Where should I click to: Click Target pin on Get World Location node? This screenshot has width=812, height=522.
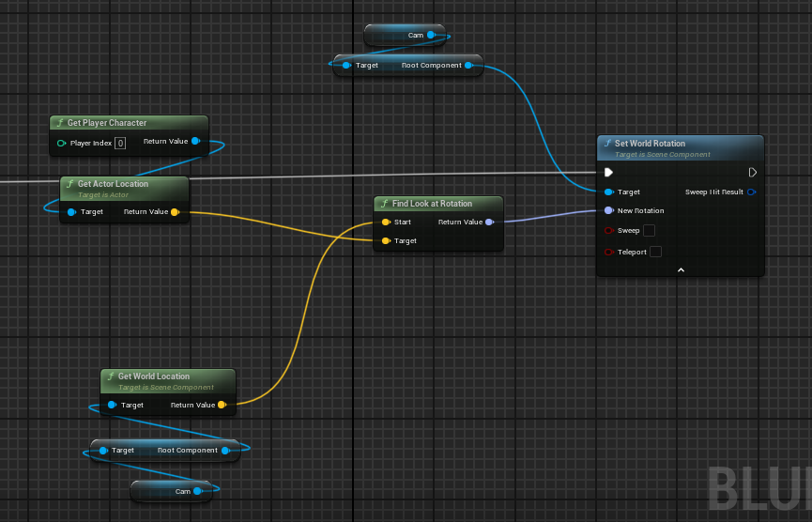[x=112, y=405]
